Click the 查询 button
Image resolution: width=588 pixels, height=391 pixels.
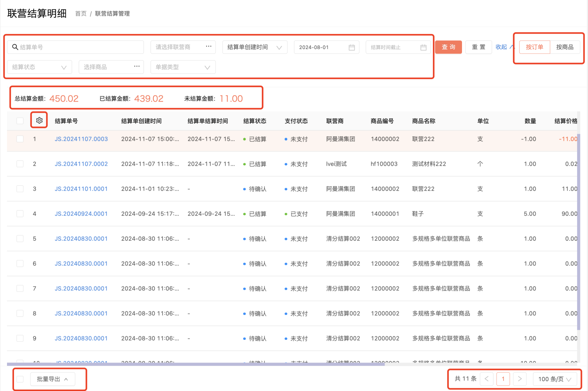448,47
